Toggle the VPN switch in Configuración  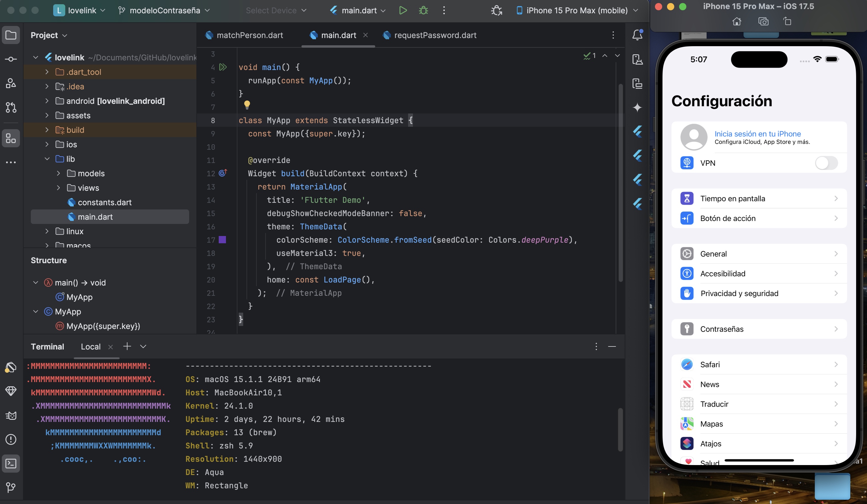click(x=826, y=163)
